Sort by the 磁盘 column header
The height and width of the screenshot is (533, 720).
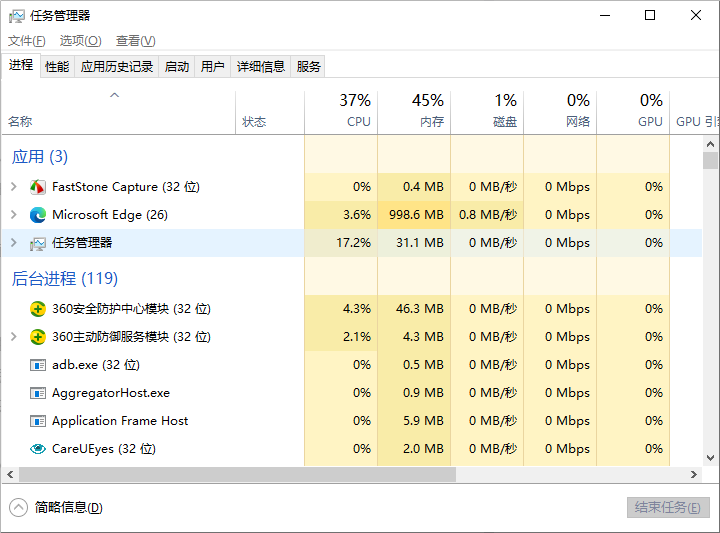click(x=487, y=112)
